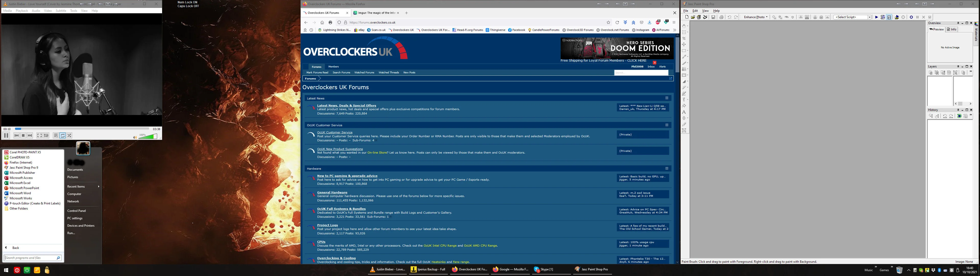This screenshot has height=276, width=980.
Task: Open the New Posts forum link
Action: [x=409, y=72]
